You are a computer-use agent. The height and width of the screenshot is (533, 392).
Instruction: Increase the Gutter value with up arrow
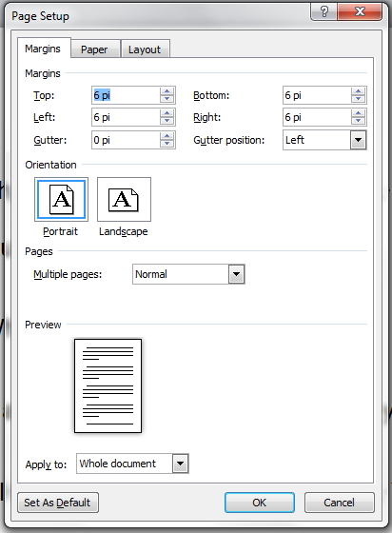coord(167,136)
